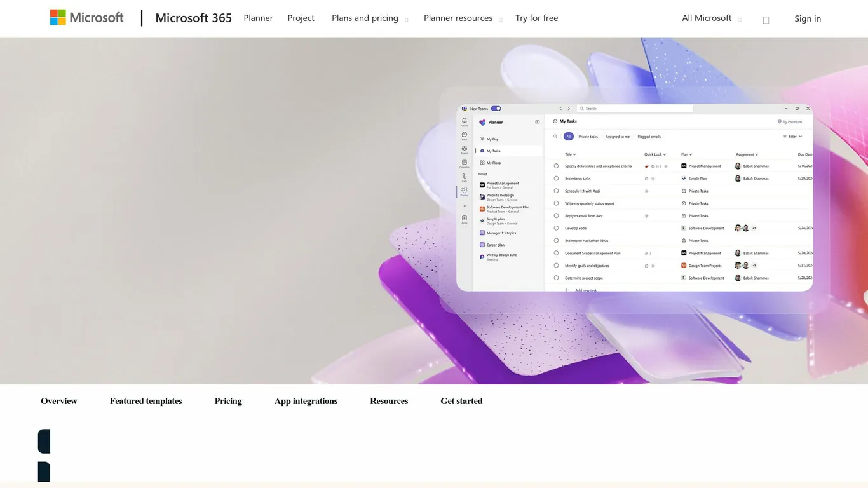Open the Project Management pinned plan
Image resolution: width=868 pixels, height=488 pixels.
pyautogui.click(x=499, y=185)
